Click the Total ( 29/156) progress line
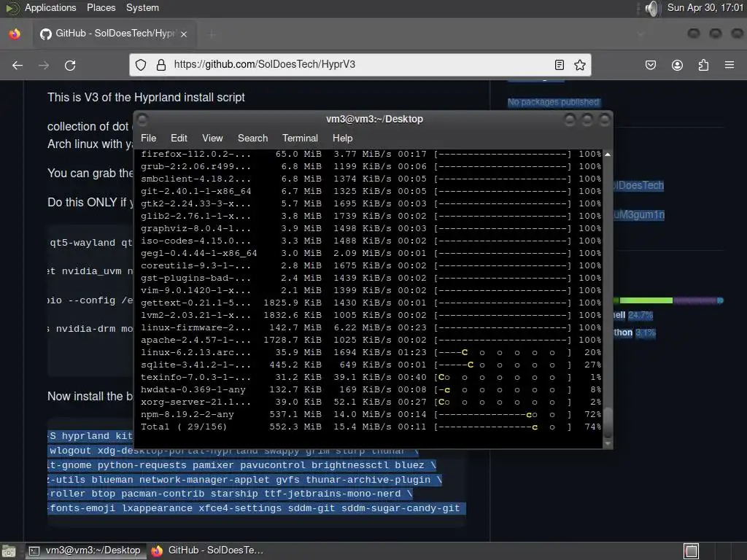The height and width of the screenshot is (560, 747). coord(371,427)
